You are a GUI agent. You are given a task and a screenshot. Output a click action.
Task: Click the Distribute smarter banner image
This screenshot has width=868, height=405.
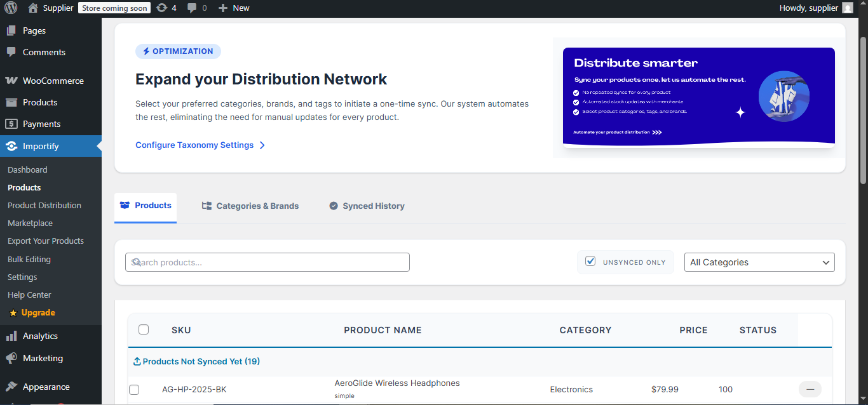(x=699, y=97)
